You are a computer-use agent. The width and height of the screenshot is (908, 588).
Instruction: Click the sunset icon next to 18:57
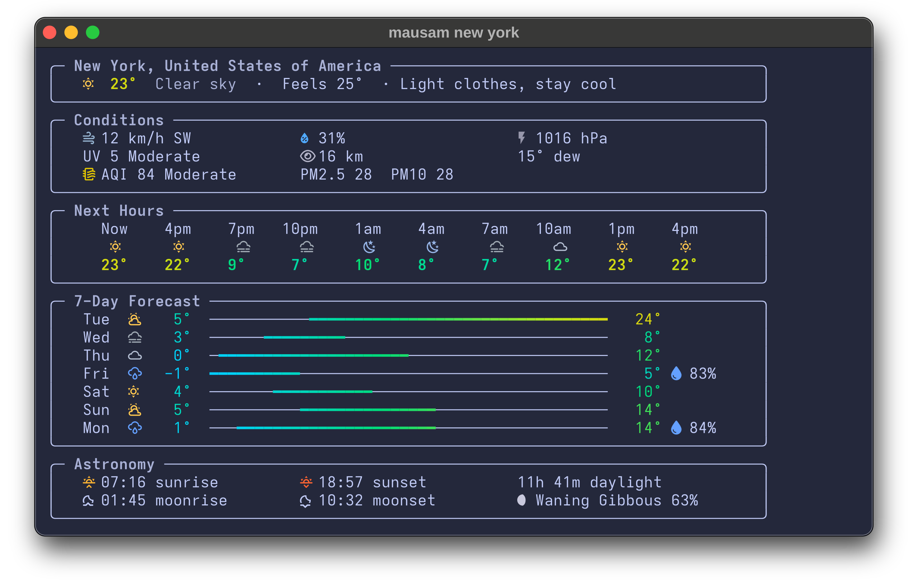point(306,482)
